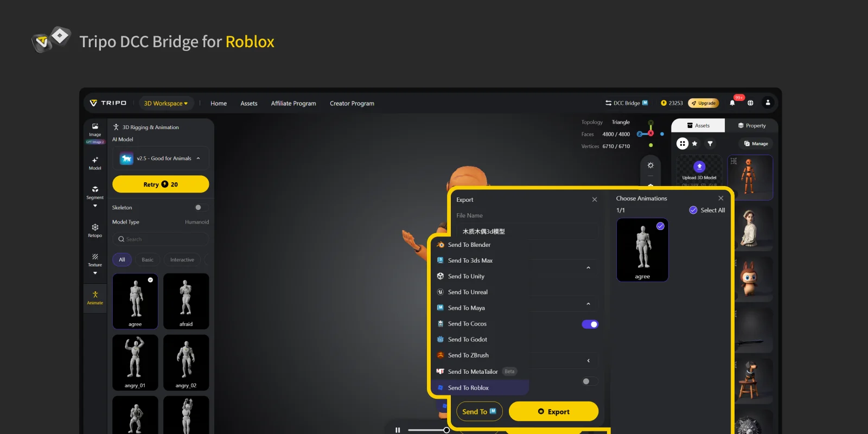
Task: Open the user profile avatar
Action: pyautogui.click(x=768, y=103)
